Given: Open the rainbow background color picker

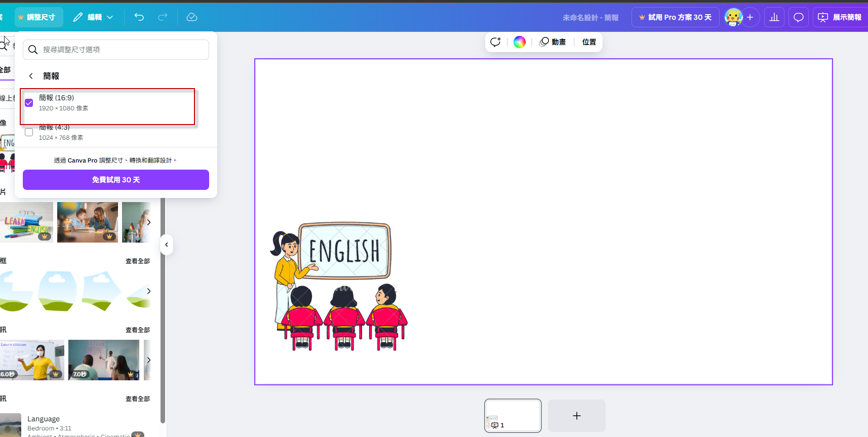Looking at the screenshot, I should point(520,42).
